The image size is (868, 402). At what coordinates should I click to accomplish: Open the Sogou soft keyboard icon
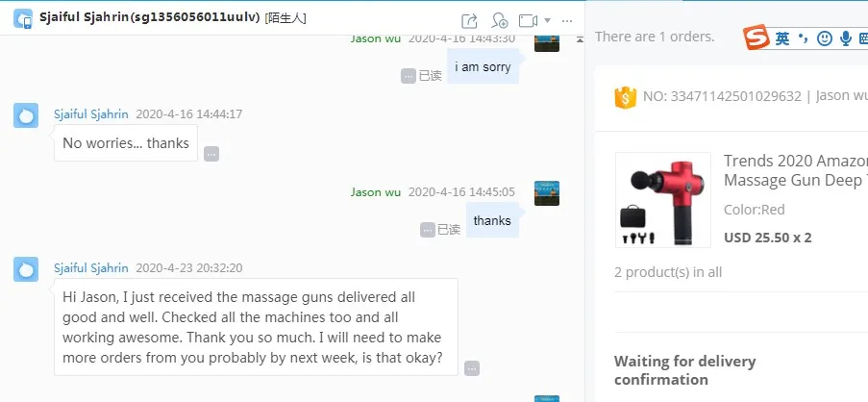click(x=863, y=38)
